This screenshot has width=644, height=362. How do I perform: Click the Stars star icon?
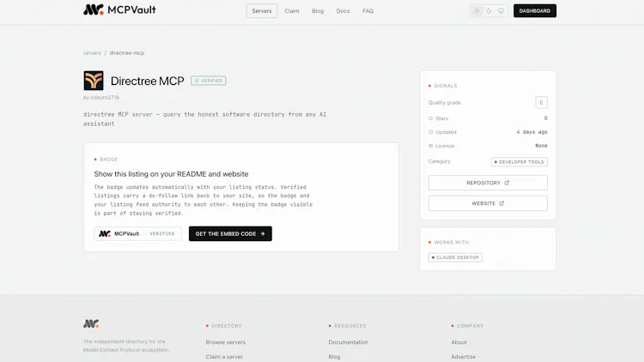(430, 118)
